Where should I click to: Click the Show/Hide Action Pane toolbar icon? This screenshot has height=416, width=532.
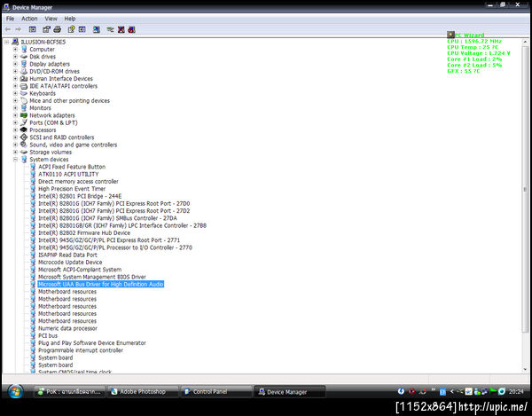pyautogui.click(x=82, y=29)
